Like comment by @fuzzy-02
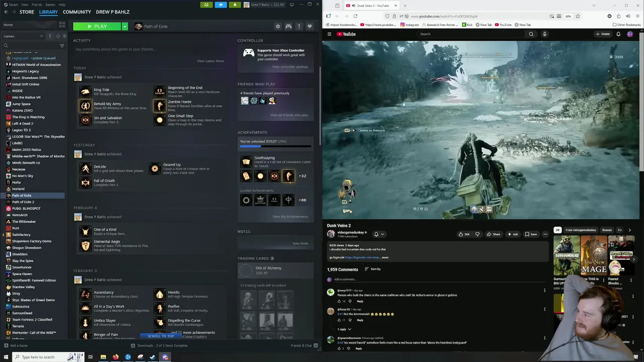The width and height of the screenshot is (644, 362). pyautogui.click(x=339, y=320)
